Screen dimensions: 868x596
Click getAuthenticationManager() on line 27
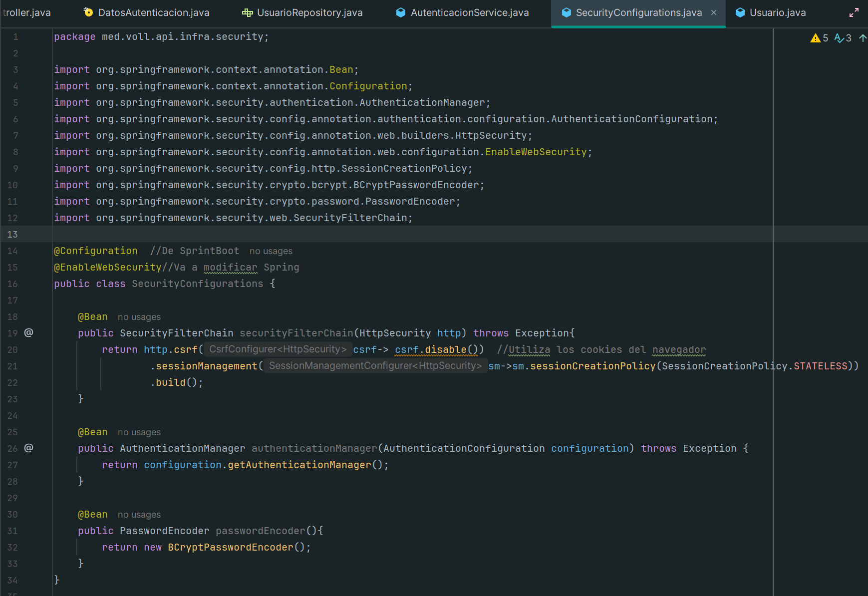[x=305, y=465]
